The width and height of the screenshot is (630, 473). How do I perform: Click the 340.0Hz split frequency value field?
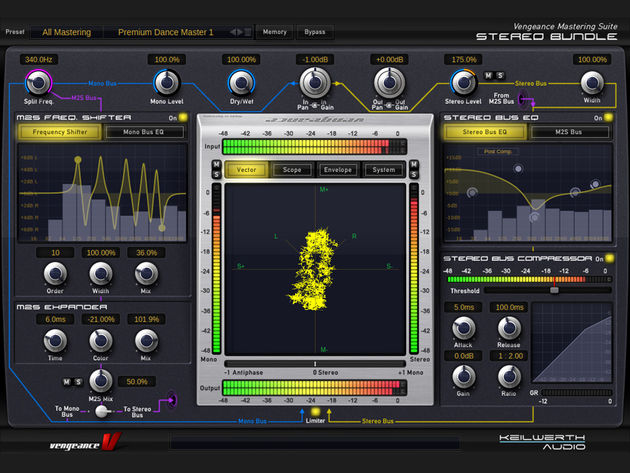(x=39, y=59)
